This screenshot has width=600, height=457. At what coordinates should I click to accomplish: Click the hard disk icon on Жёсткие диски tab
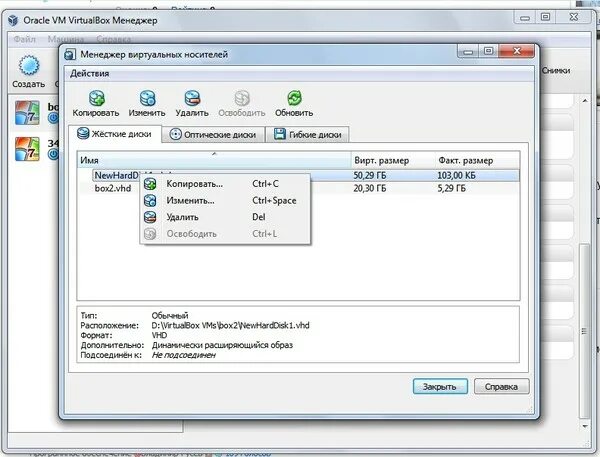[83, 134]
